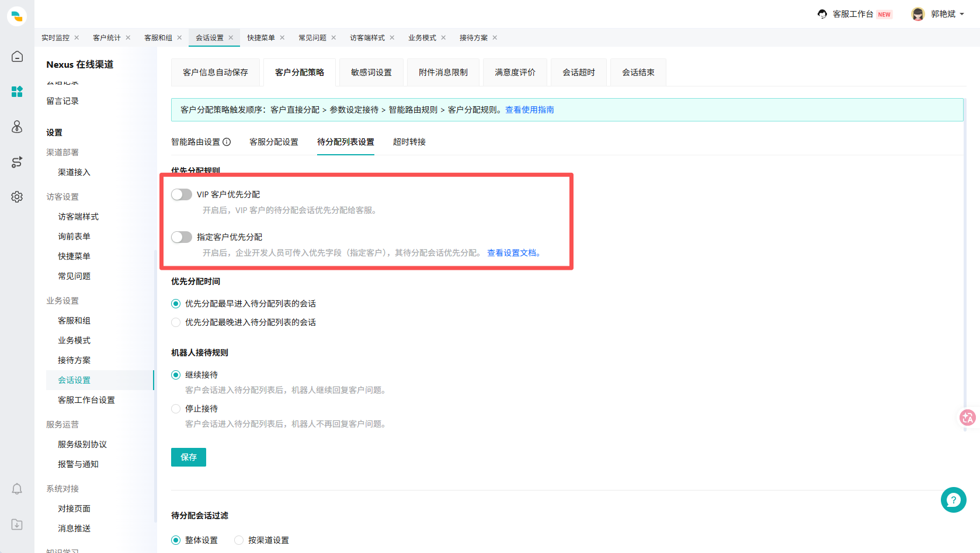Select 停止接待 radio option
Viewport: 980px width, 553px height.
click(x=176, y=409)
